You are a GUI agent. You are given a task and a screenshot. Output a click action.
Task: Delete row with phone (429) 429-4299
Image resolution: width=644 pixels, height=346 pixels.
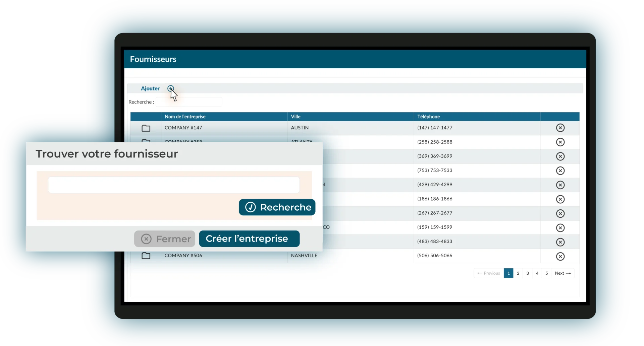pos(560,185)
